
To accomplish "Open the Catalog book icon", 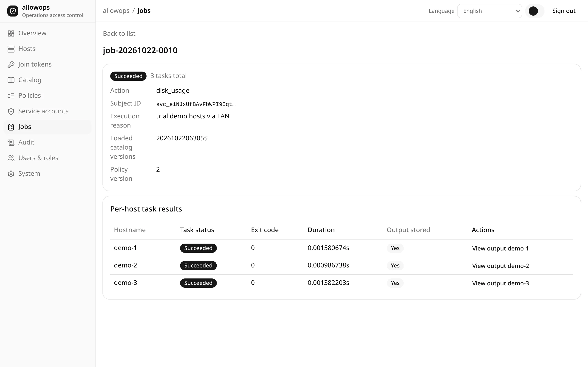I will click(x=11, y=80).
